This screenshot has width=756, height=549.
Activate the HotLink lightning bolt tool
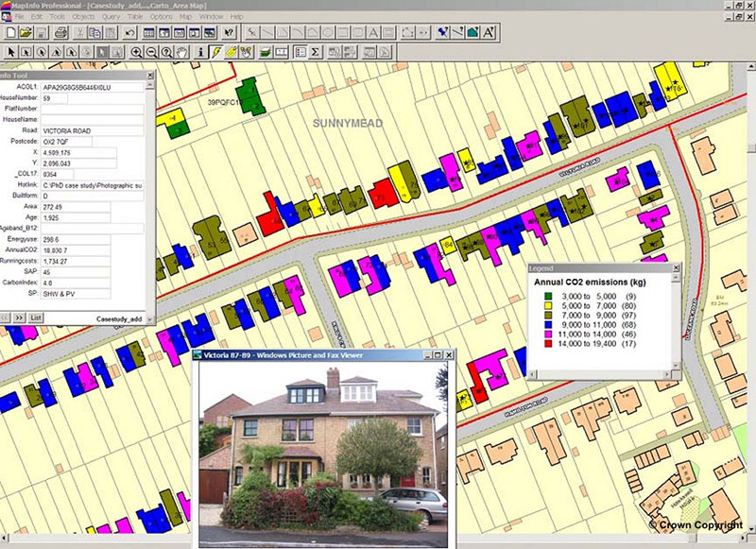216,51
